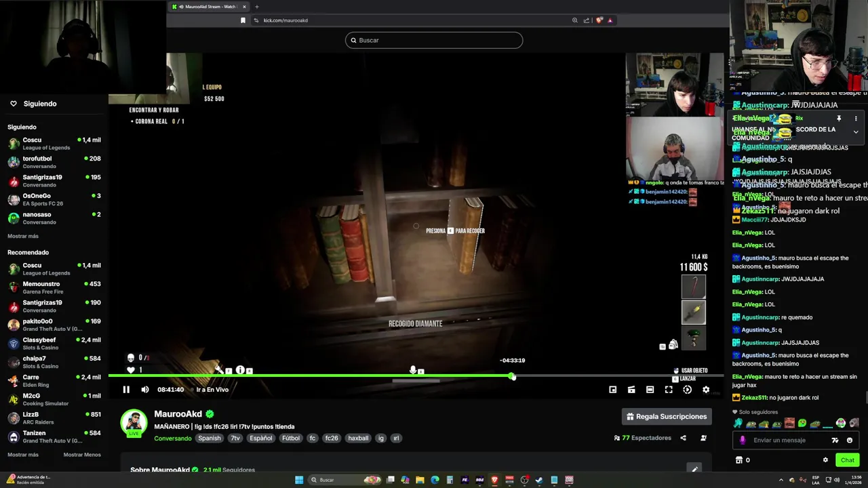Viewport: 868px width, 488px height.
Task: Edit channel about section pencil icon
Action: (694, 468)
